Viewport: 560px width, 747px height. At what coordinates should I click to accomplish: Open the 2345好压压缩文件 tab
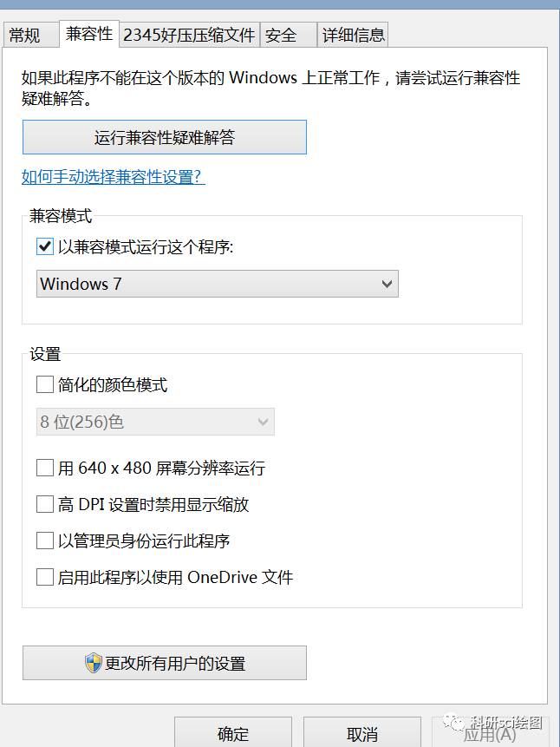click(189, 36)
